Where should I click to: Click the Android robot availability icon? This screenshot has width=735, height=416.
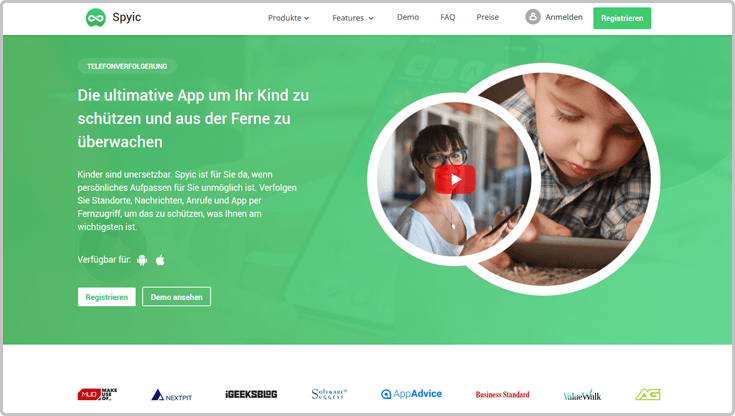(x=142, y=260)
